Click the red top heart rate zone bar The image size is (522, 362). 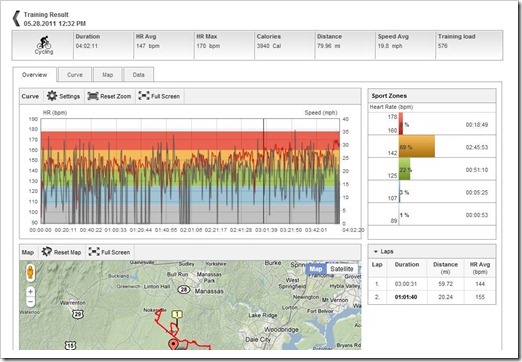tap(401, 124)
